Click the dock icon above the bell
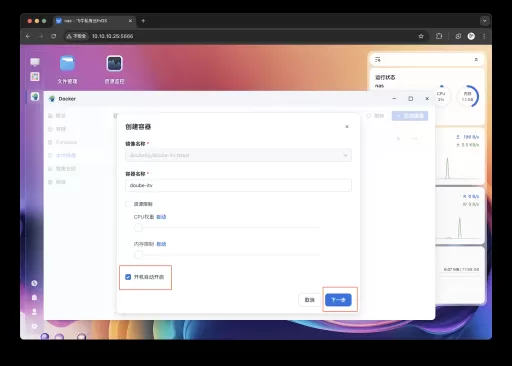Screen dimensions: 512x366 click(34, 283)
